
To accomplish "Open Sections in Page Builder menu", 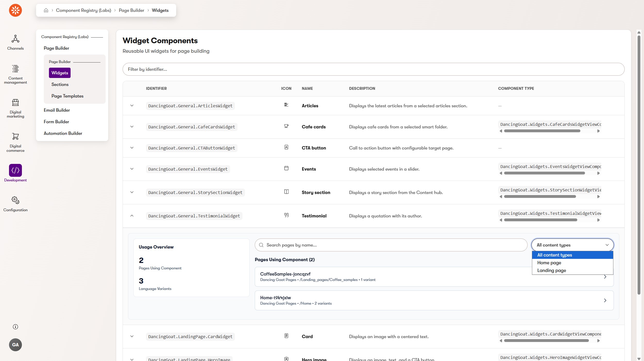I will click(x=60, y=84).
